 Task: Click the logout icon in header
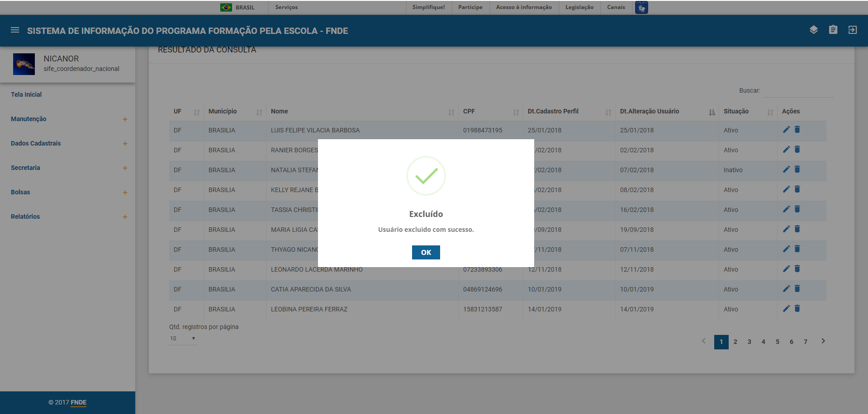(852, 30)
